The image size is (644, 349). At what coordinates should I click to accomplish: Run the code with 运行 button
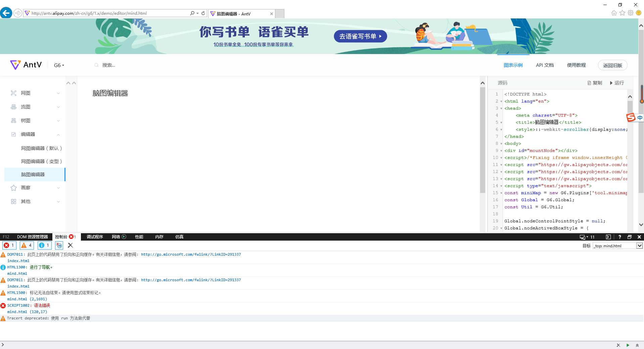(x=617, y=83)
